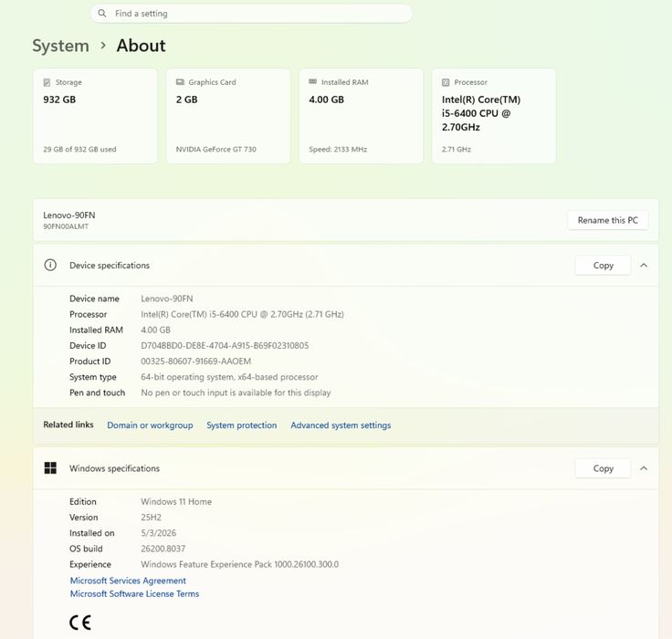
Task: Open the Graphics Card 2 GB card
Action: pos(228,116)
